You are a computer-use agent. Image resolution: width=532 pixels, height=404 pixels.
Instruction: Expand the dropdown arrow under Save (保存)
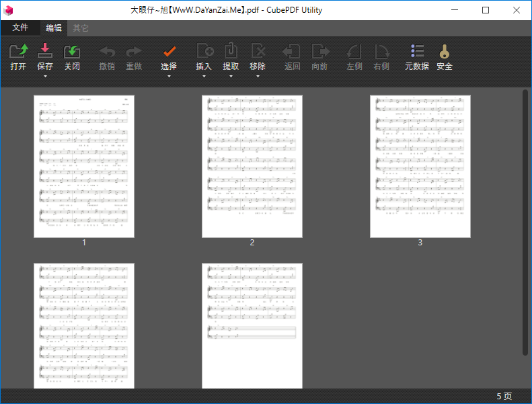coord(45,77)
